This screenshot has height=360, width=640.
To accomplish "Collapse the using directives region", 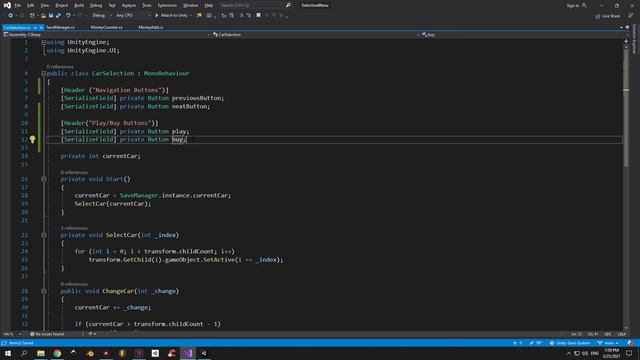I will 43,42.
